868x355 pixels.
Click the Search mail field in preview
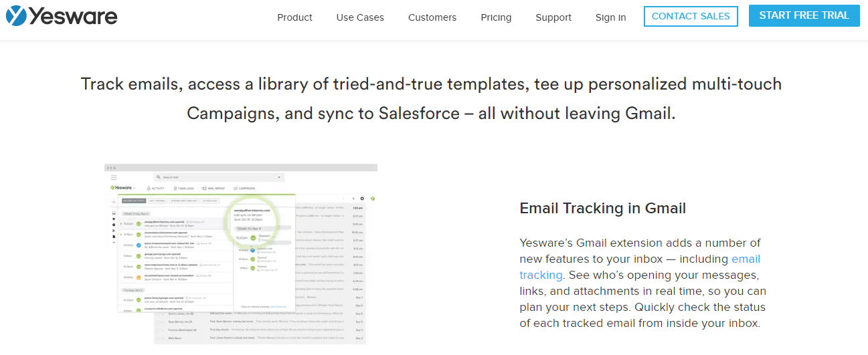pos(220,177)
